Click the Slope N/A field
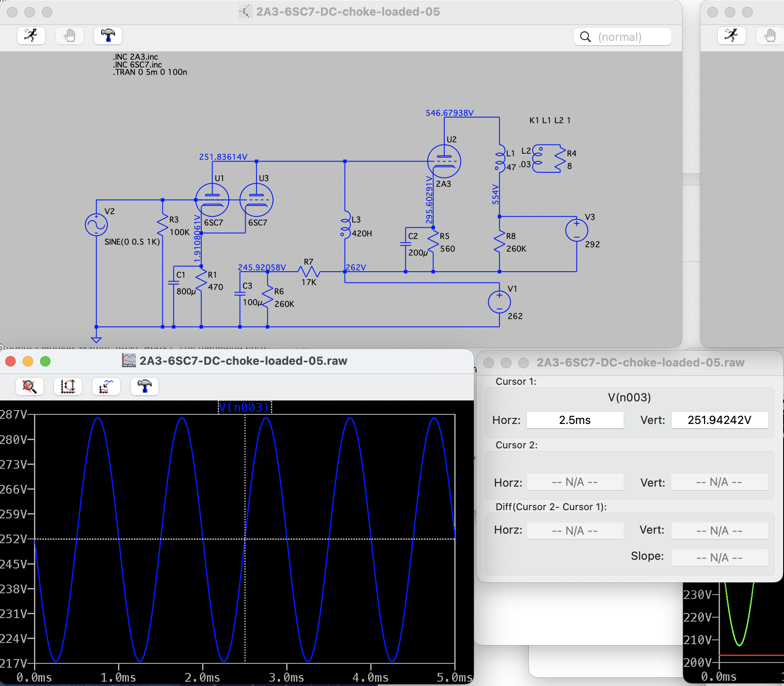The height and width of the screenshot is (686, 784). [720, 558]
